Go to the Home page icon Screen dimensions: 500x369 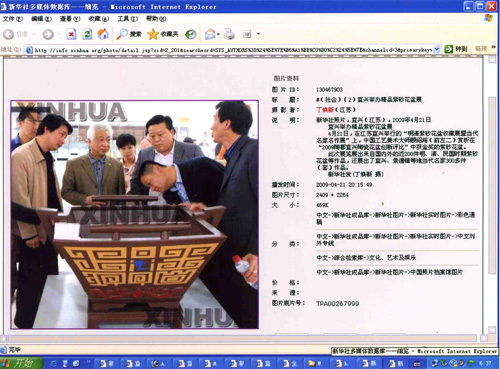[103, 34]
